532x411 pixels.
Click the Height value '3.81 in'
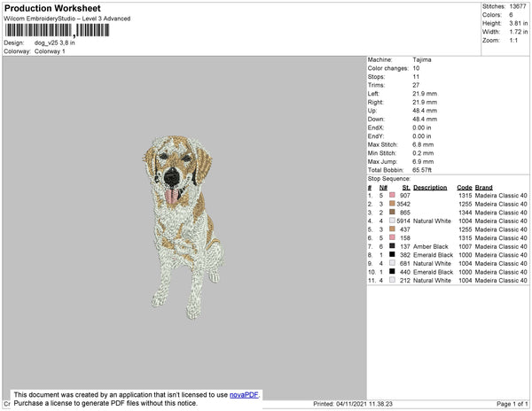[x=519, y=23]
